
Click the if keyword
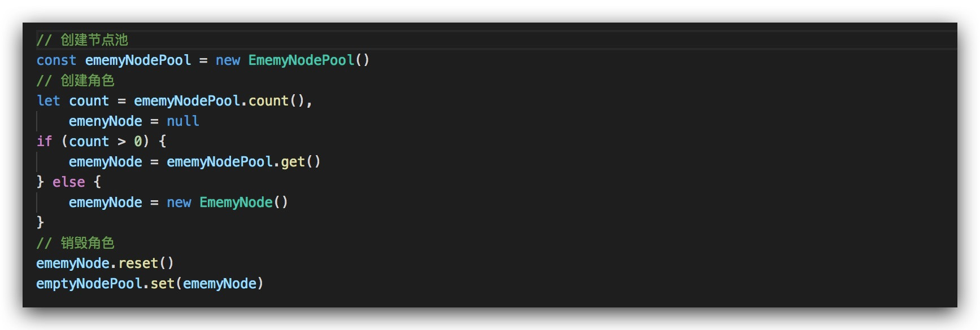point(44,142)
